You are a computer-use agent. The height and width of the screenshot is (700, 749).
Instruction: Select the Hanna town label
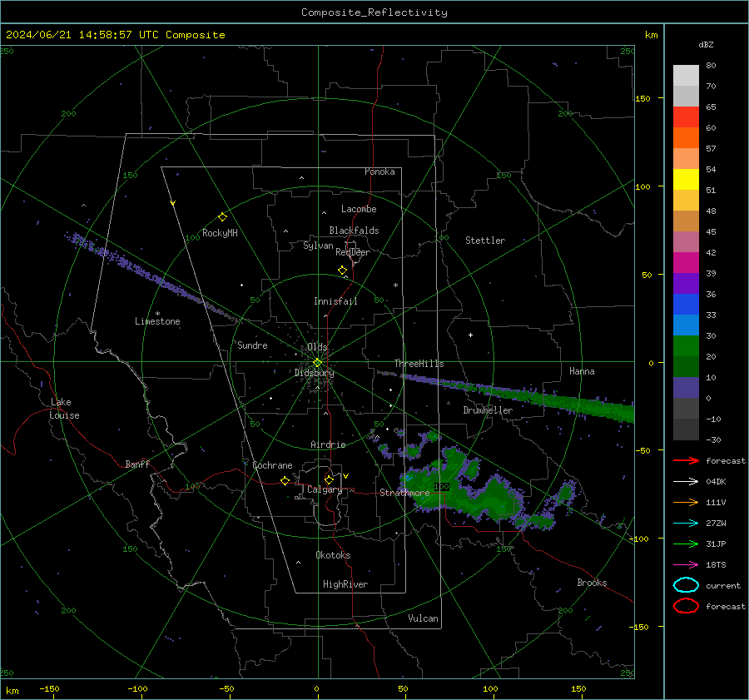click(582, 371)
